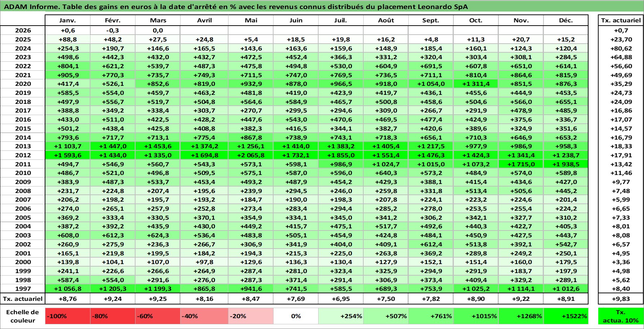This screenshot has width=644, height=329.
Task: Select the '+1 311,4' cell for October 2020
Action: (476, 84)
